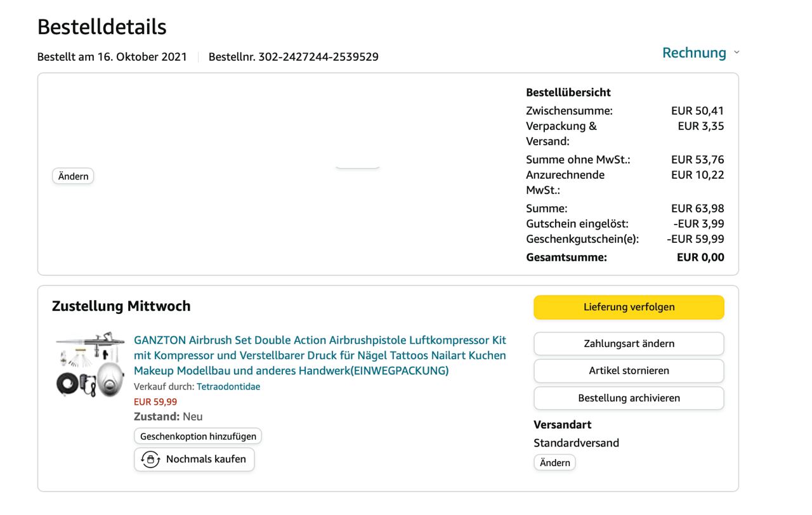Click Ändern under Versandart
The image size is (812, 515).
(x=554, y=463)
